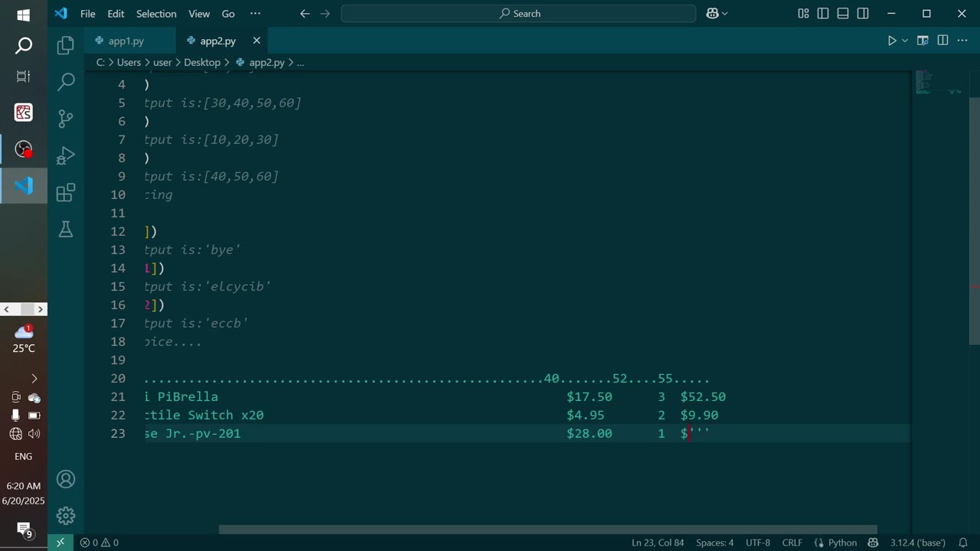
Task: Change indentation via Spaces: 4
Action: pos(714,543)
